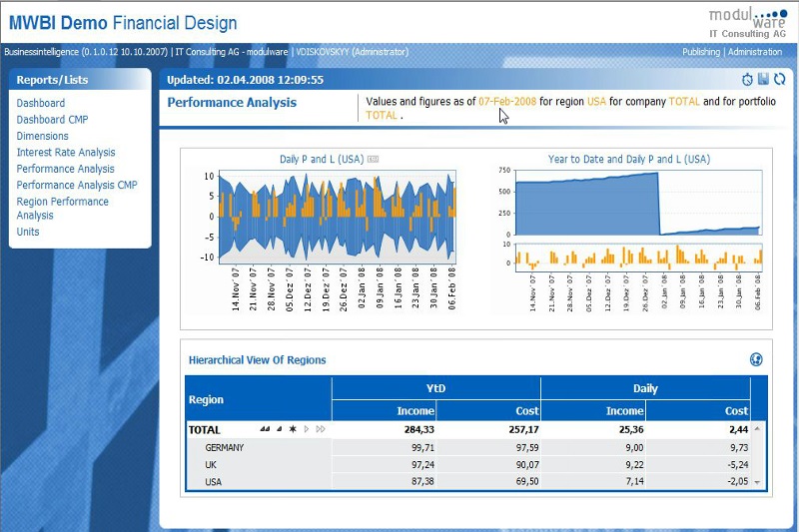Click the globe icon in Hierarchical View header
Viewport: 799px width, 532px height.
[x=756, y=359]
